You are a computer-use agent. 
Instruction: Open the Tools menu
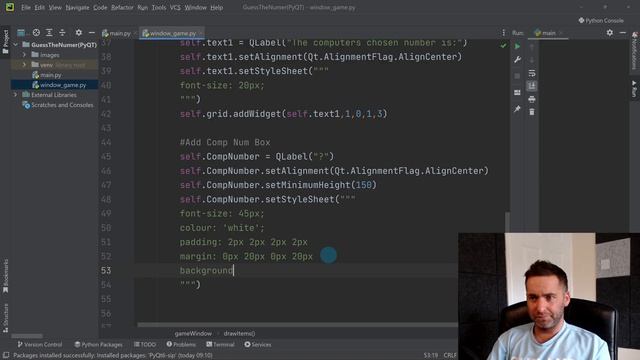tap(159, 7)
